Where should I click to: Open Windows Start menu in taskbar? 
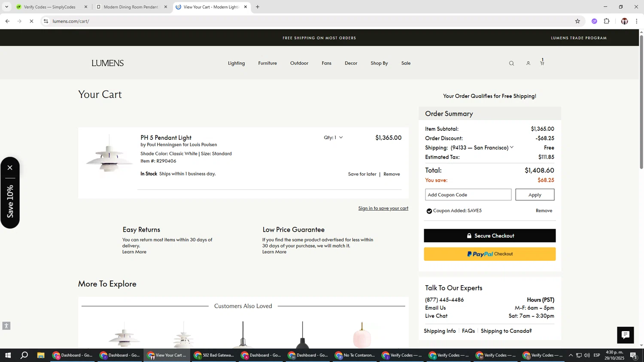(x=7, y=355)
